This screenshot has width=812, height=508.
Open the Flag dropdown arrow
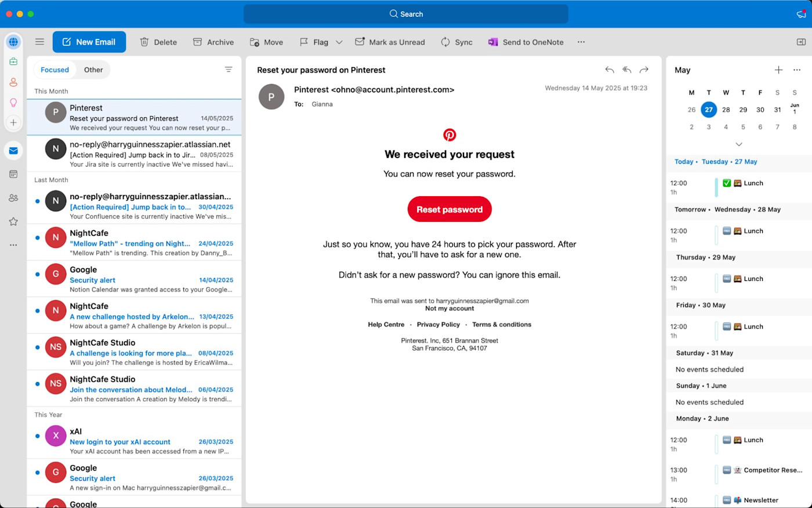point(339,42)
